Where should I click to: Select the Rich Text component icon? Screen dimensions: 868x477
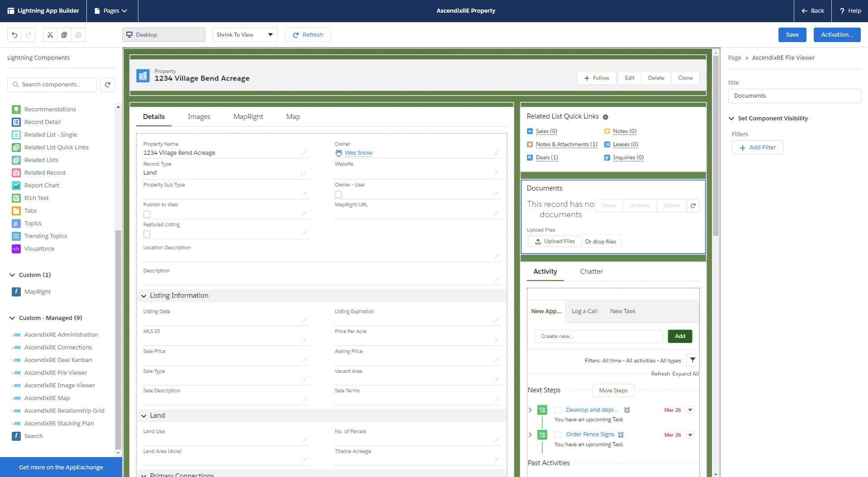(16, 198)
